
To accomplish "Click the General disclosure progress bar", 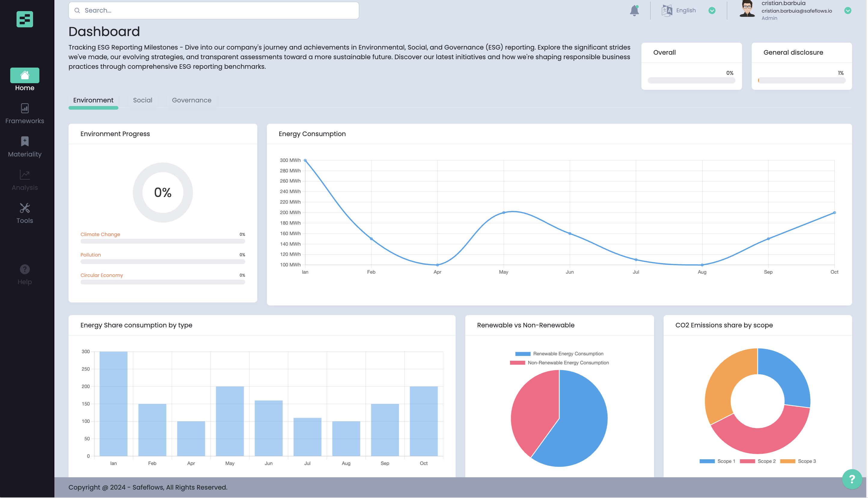I will (x=801, y=80).
